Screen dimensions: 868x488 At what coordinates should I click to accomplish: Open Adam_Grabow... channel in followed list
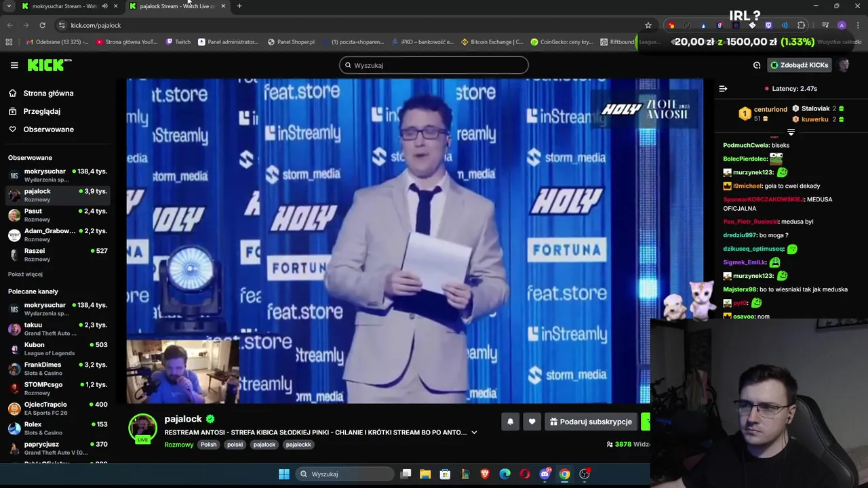click(58, 235)
